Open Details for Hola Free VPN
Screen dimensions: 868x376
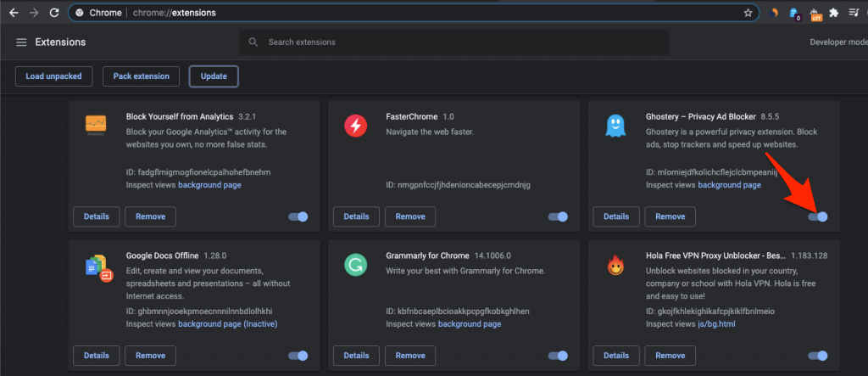click(616, 356)
